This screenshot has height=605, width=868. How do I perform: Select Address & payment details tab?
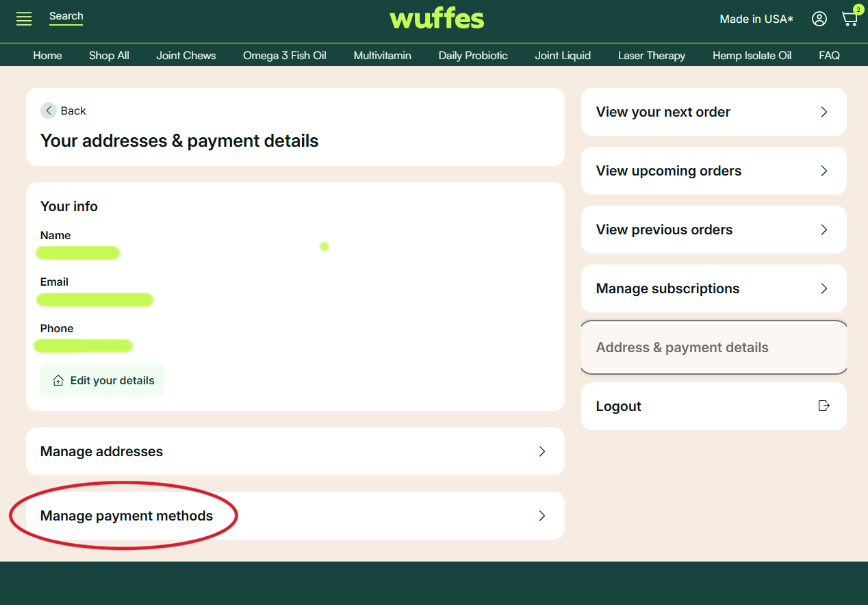pyautogui.click(x=682, y=348)
